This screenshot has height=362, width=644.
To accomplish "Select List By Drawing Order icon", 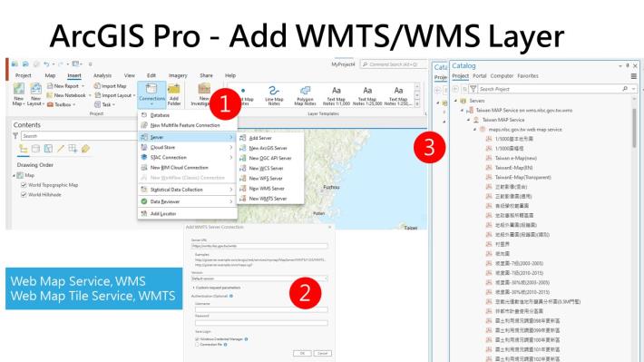I will 24,149.
